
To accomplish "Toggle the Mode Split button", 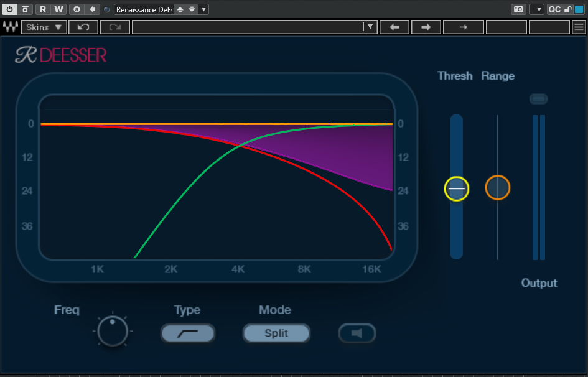I will coord(276,333).
